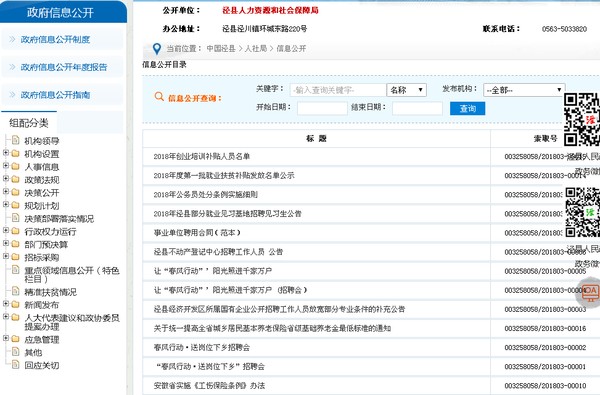Select 精准扶贫情况 tree item
The height and width of the screenshot is (395, 600).
pos(51,292)
